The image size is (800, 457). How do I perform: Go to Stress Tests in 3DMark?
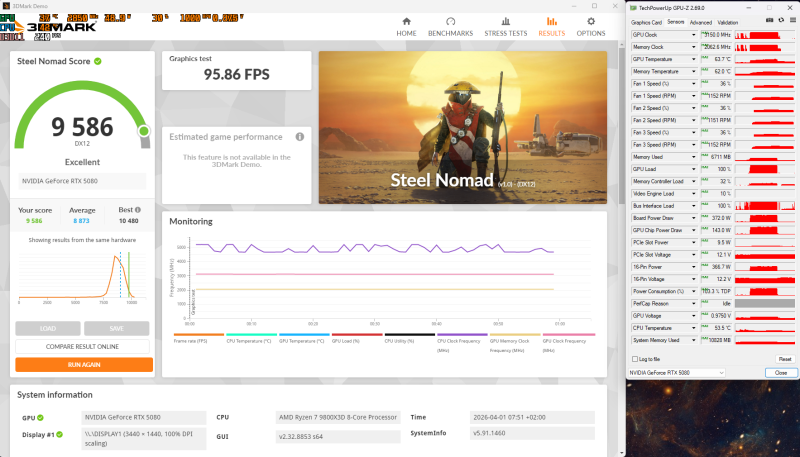[506, 27]
